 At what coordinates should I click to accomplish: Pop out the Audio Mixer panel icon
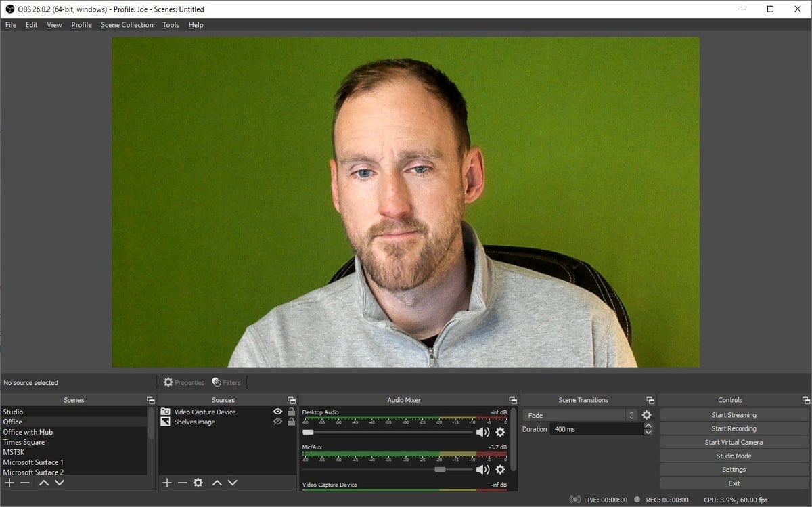[x=512, y=399]
